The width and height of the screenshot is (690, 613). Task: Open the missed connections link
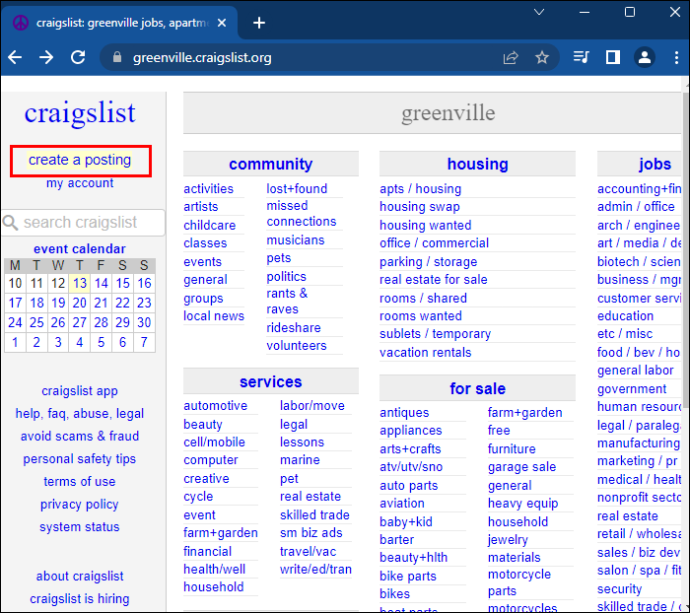(x=301, y=214)
